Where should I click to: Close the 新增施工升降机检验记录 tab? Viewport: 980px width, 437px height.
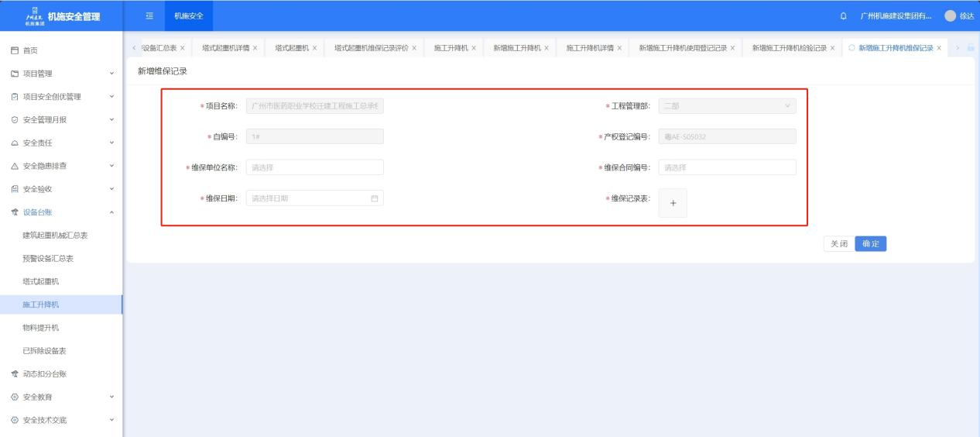click(832, 48)
